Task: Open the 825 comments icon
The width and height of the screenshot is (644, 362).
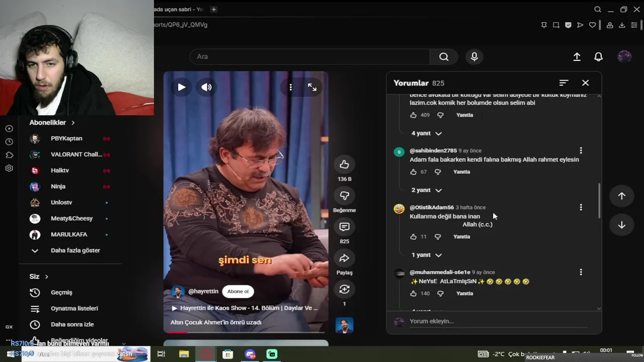Action: pos(344,227)
